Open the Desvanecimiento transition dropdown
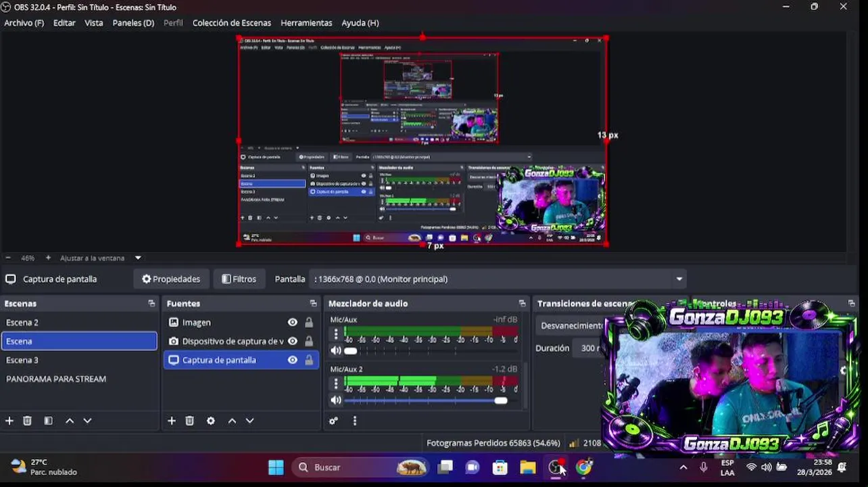This screenshot has height=487, width=868. pyautogui.click(x=571, y=325)
